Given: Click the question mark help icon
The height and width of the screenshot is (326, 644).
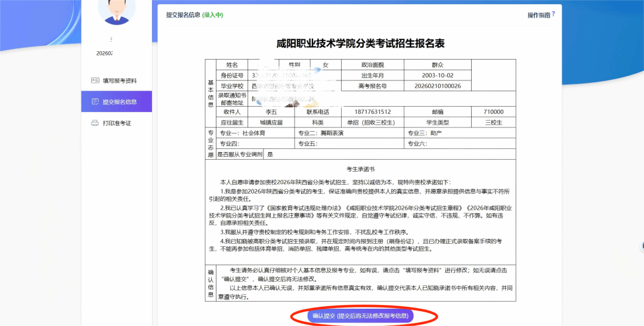Looking at the screenshot, I should pyautogui.click(x=553, y=14).
